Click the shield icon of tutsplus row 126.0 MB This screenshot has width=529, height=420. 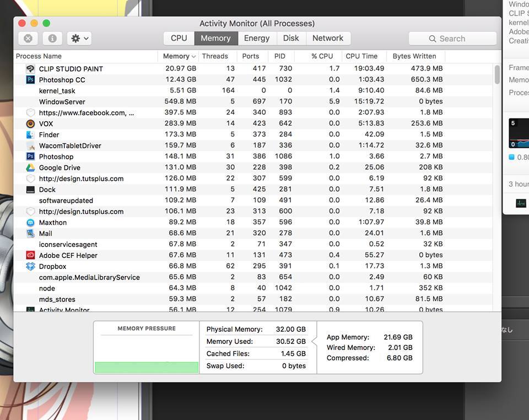click(30, 179)
